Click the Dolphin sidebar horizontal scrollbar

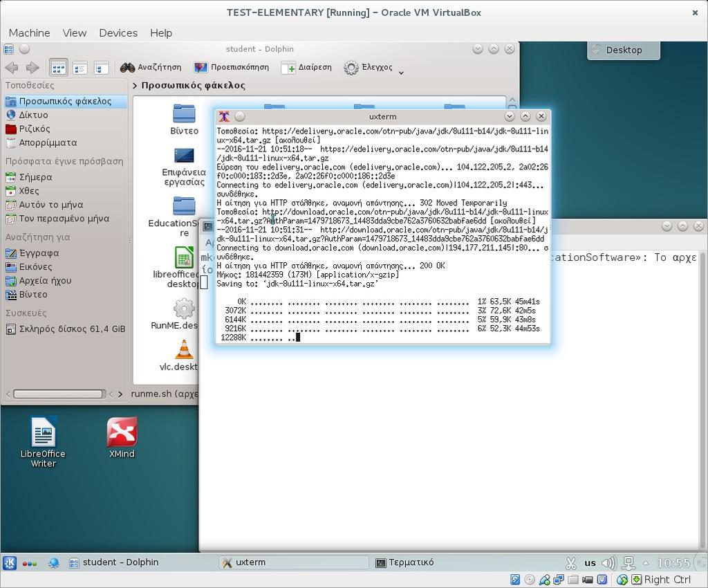(59, 394)
